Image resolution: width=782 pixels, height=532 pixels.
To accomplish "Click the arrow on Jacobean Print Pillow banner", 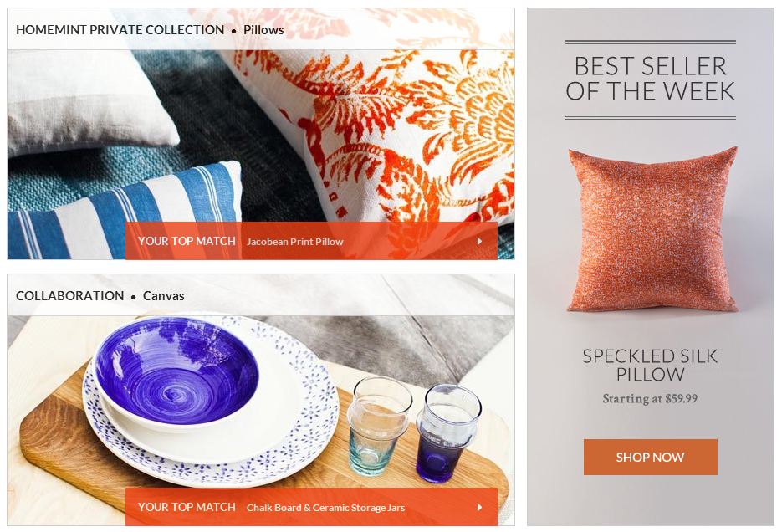I will (x=479, y=241).
